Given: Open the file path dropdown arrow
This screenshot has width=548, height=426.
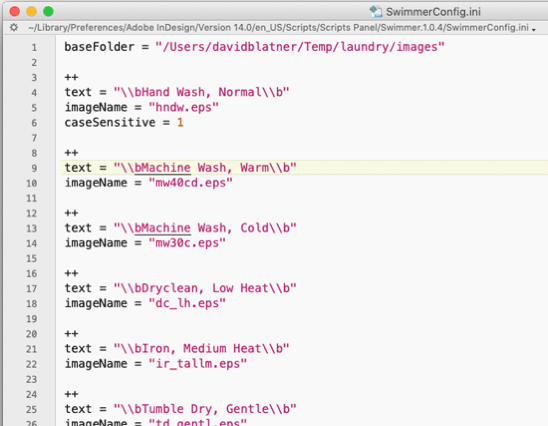Looking at the screenshot, I should (534, 29).
